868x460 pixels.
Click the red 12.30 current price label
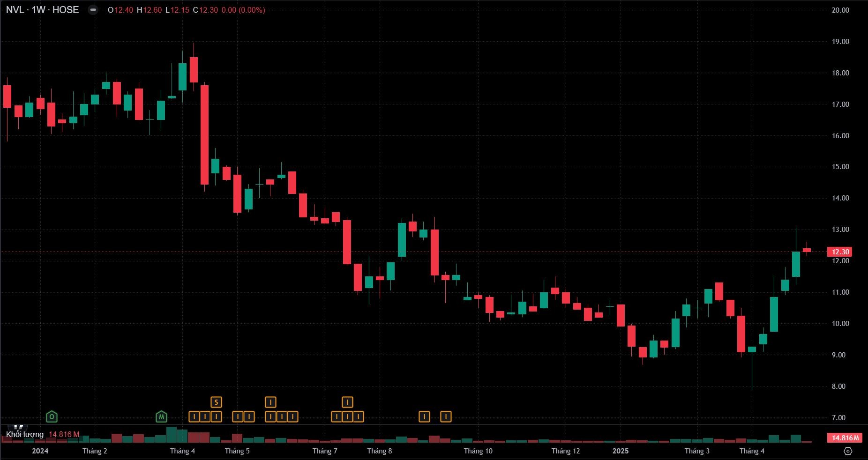pyautogui.click(x=840, y=252)
